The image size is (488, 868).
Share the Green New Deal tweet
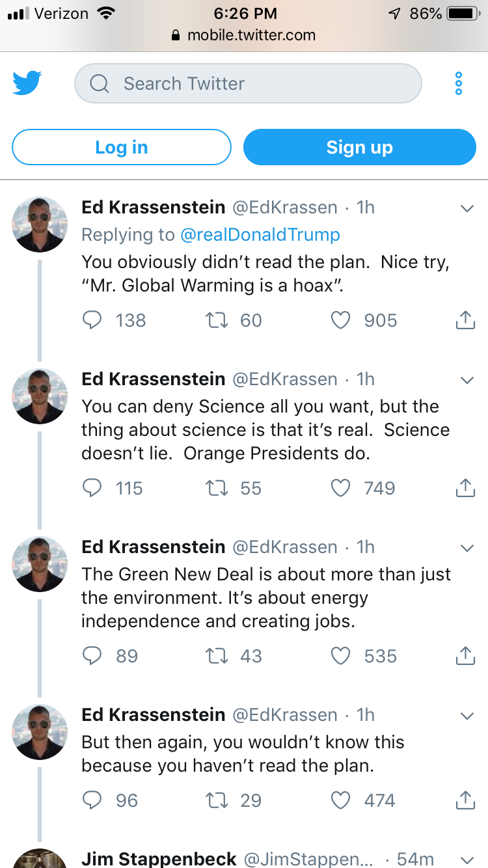(x=465, y=656)
